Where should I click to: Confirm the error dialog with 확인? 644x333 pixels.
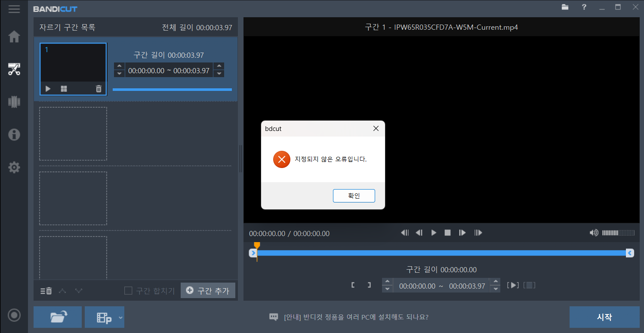[354, 196]
